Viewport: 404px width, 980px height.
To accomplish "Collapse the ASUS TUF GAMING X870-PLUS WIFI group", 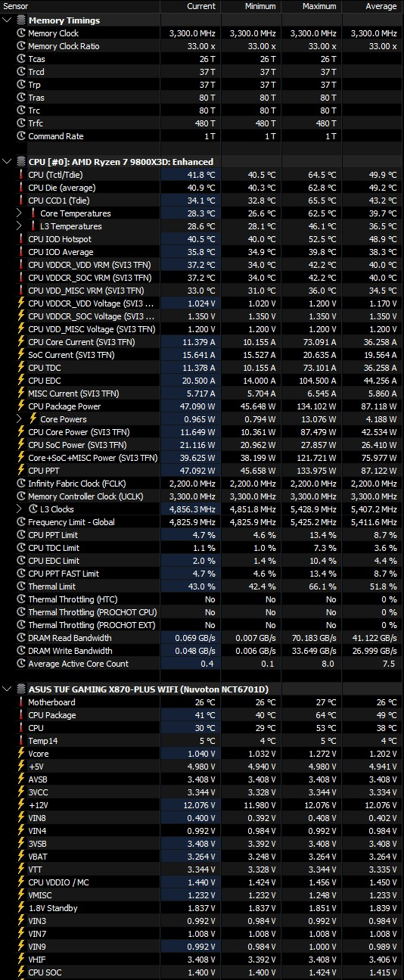I will coord(7,689).
